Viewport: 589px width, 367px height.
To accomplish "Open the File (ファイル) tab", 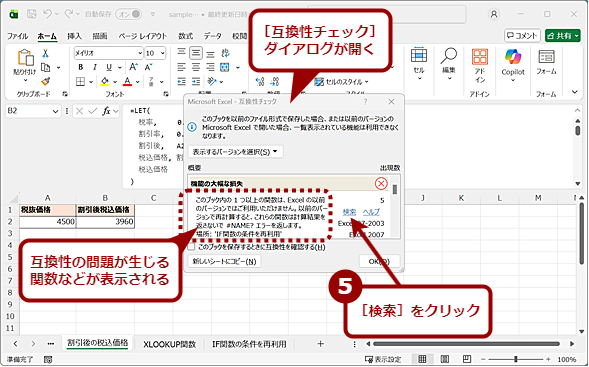I will pos(17,36).
